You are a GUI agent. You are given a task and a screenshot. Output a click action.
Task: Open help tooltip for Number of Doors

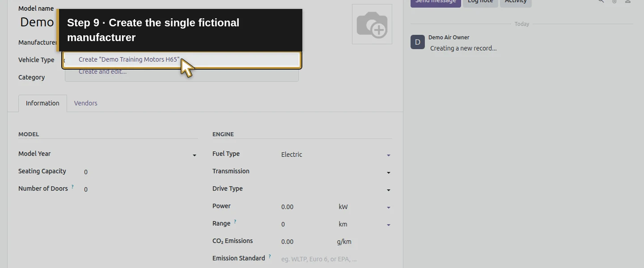tap(72, 187)
